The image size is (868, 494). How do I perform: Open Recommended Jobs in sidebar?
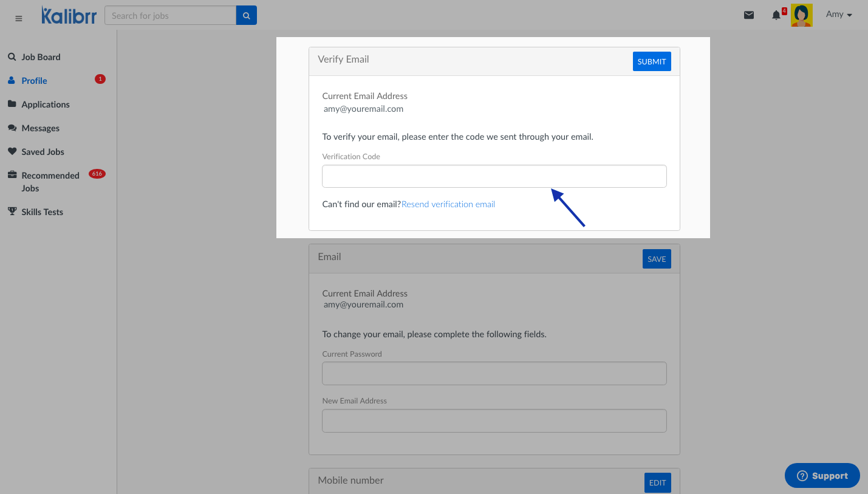[x=50, y=182]
